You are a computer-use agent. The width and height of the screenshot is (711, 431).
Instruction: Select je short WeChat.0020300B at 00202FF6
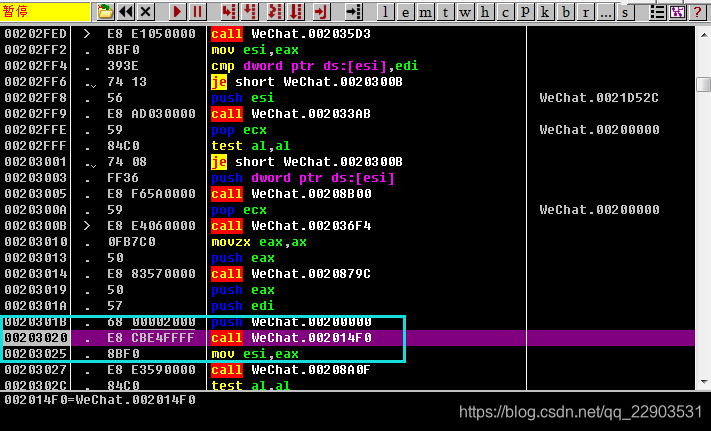coord(307,82)
